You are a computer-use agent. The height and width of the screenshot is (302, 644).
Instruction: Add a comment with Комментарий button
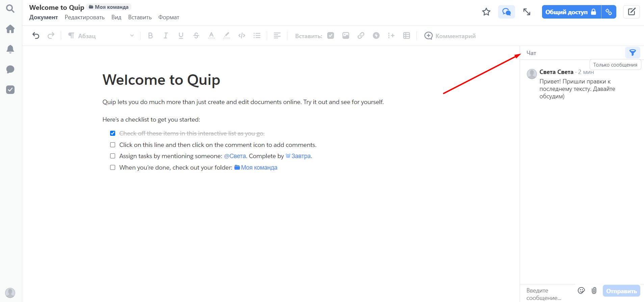tap(450, 36)
